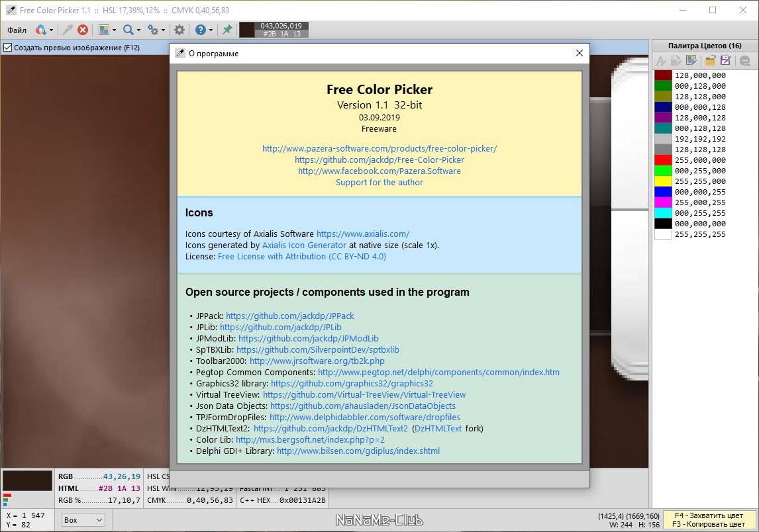Click the #2B 1A 13 hex readout in toolbar

click(x=281, y=34)
